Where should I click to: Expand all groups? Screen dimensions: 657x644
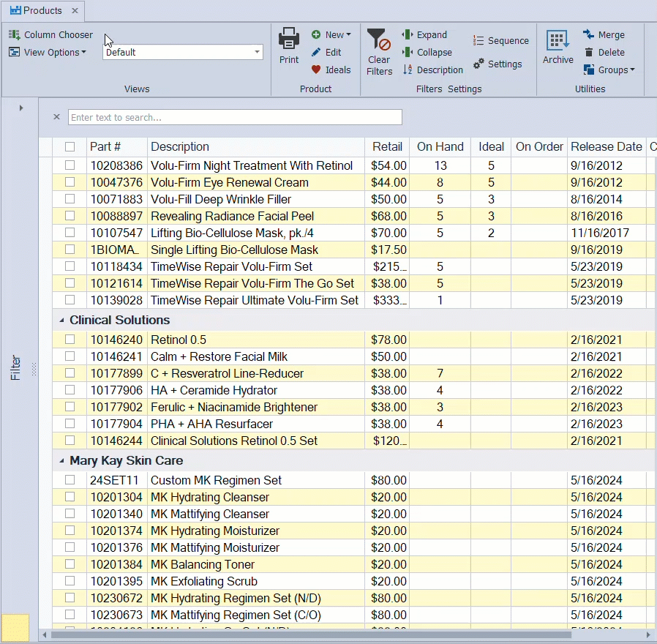[x=424, y=35]
